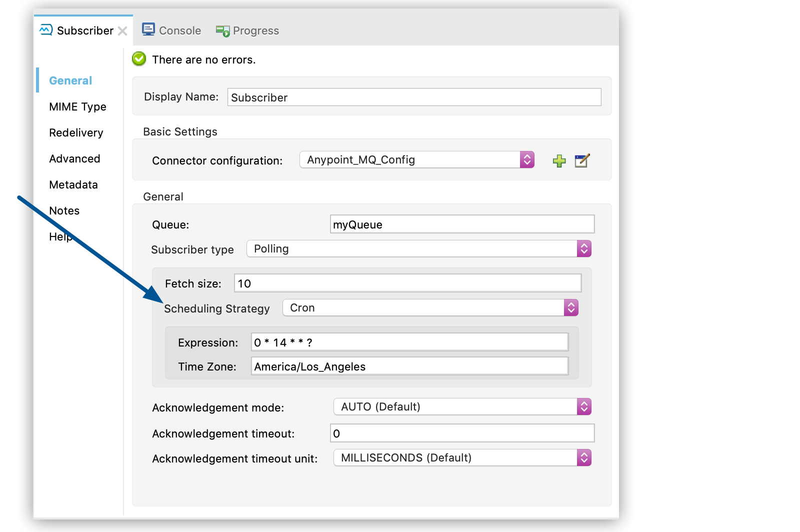Change the AUTO Acknowledgement mode selector
This screenshot has height=532, width=800.
[583, 406]
